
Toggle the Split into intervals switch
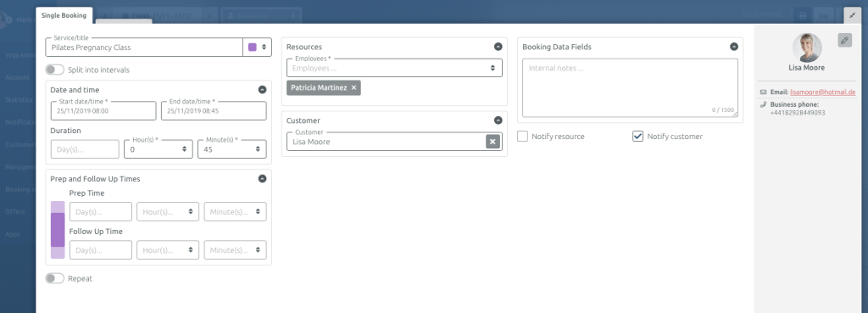[55, 70]
